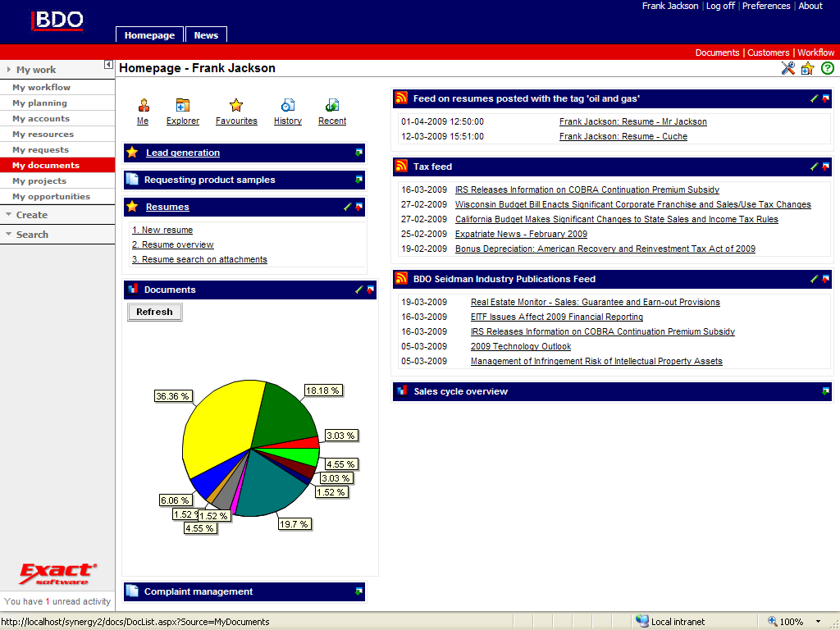Collapse the Resumes widget
The width and height of the screenshot is (840, 630).
tap(359, 207)
